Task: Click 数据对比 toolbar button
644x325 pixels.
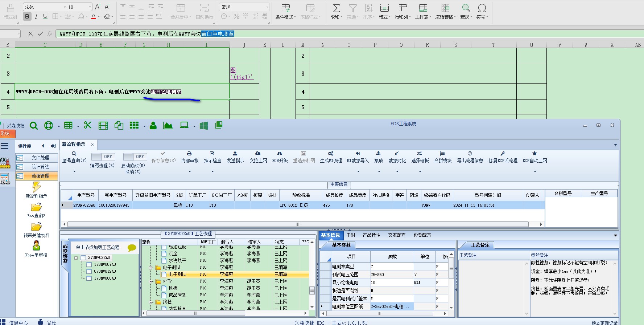Action: coord(397,157)
